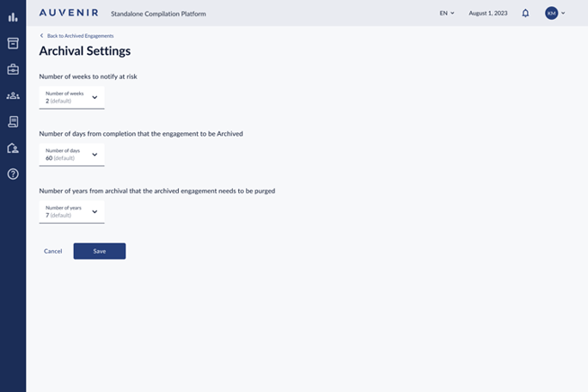The image size is (588, 392).
Task: Go back to Archived Engagements
Action: [x=77, y=36]
